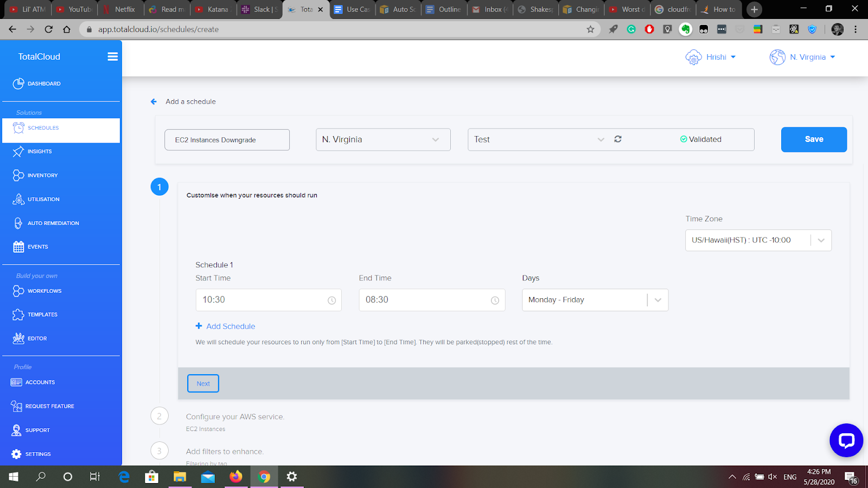Open the Windows notification center

[852, 477]
